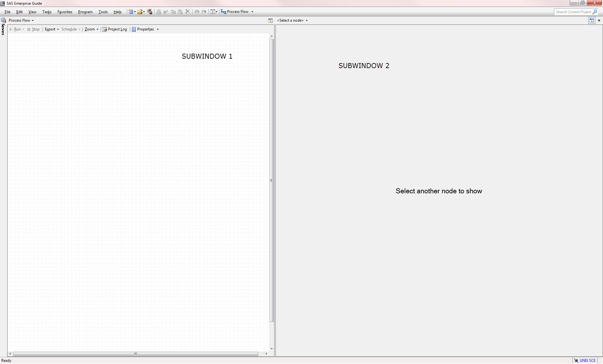Viewport: 603px width, 364px height.
Task: Click the New item icon in toolbar
Action: 131,12
